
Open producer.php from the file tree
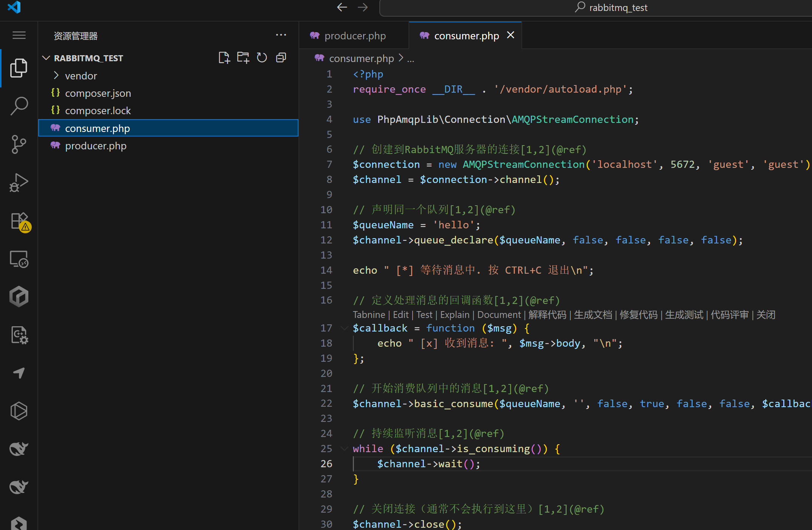click(168, 146)
